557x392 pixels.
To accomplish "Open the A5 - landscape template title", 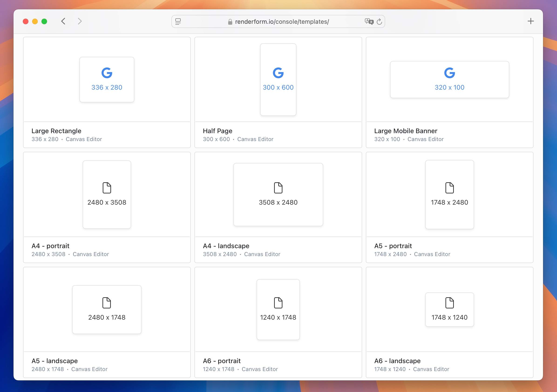I will click(54, 361).
